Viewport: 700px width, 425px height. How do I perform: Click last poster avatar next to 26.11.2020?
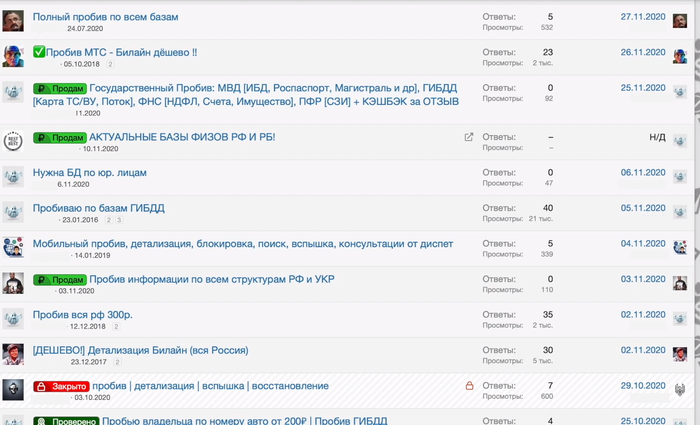pyautogui.click(x=680, y=56)
